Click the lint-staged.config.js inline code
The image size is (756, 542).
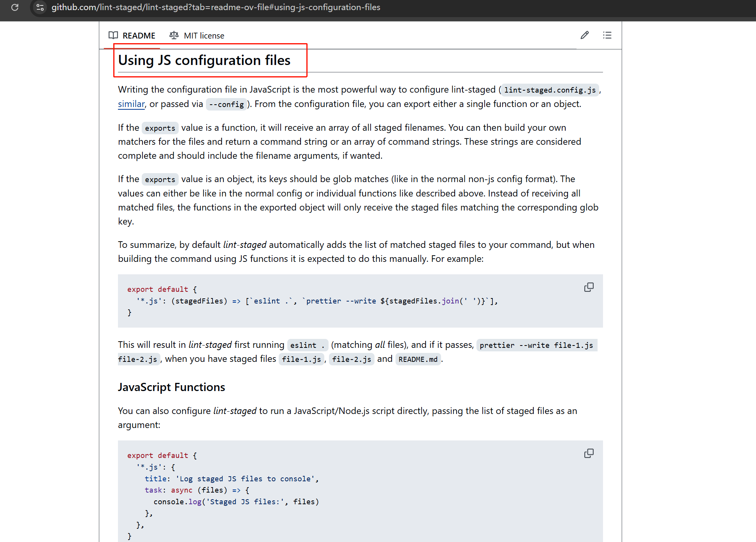coord(550,90)
